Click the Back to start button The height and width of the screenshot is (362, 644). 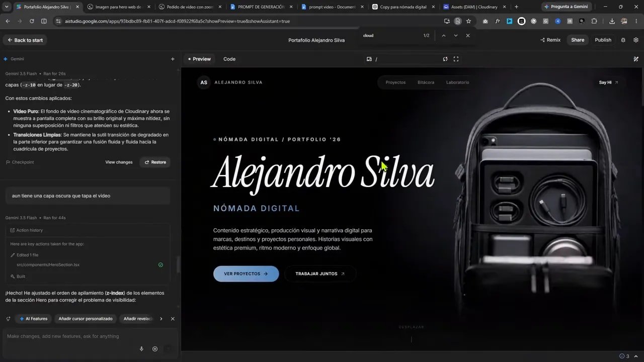pyautogui.click(x=25, y=40)
